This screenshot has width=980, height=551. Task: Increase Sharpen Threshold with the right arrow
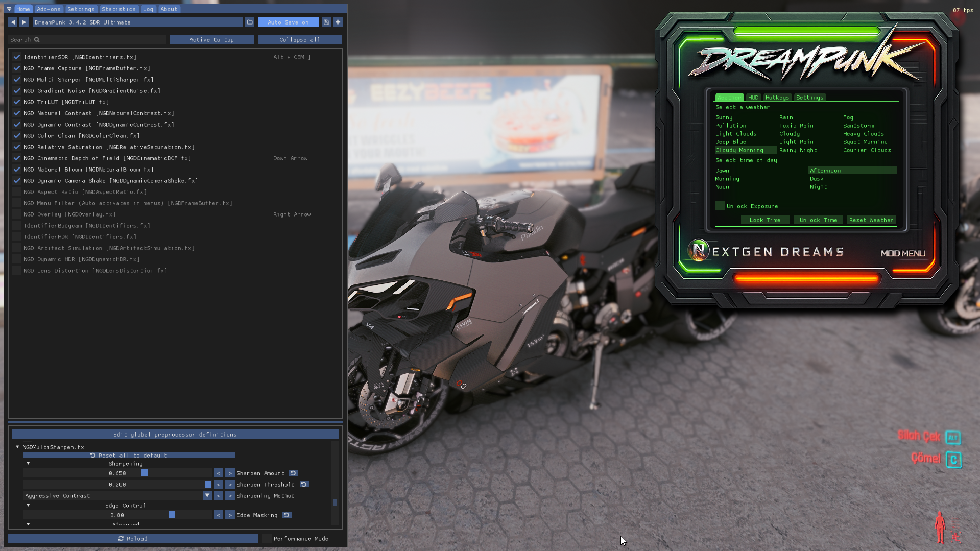click(x=230, y=485)
